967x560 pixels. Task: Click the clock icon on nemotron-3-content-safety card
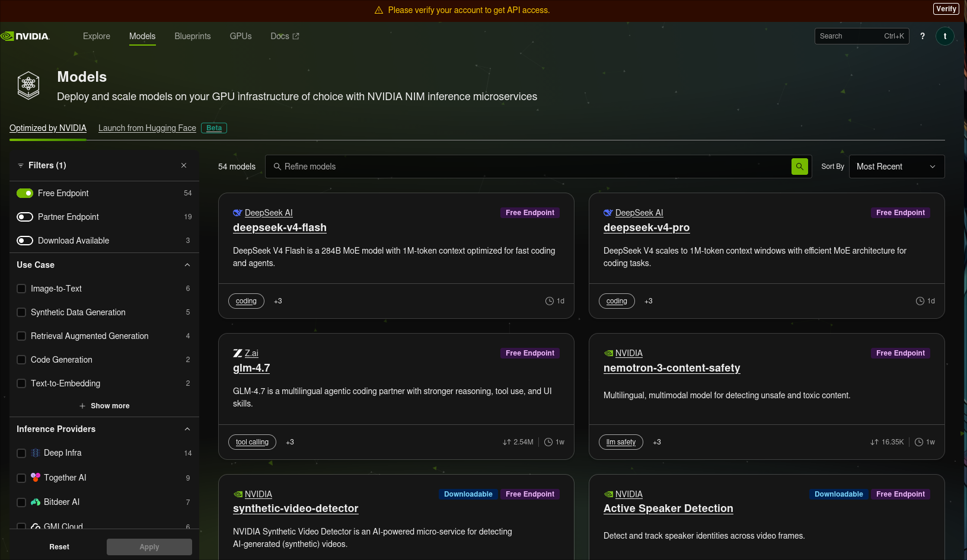(919, 442)
